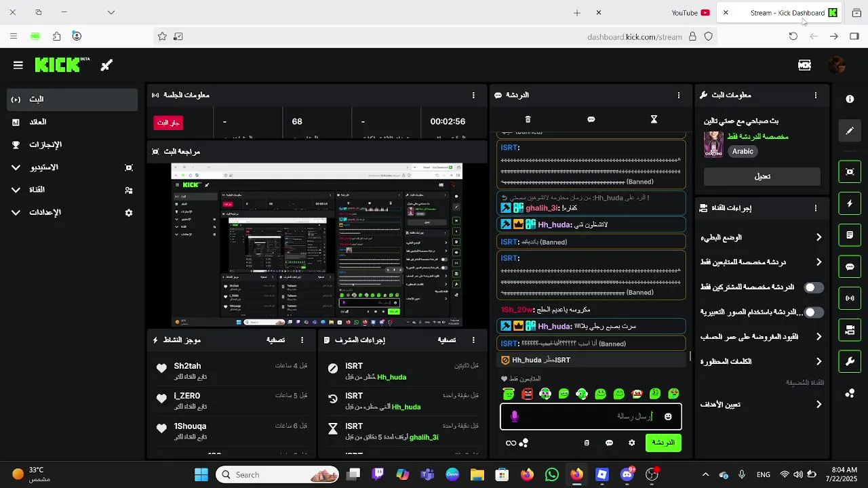This screenshot has height=488, width=868.
Task: Toggle the document list widget icon in right sidebar
Action: (x=850, y=235)
